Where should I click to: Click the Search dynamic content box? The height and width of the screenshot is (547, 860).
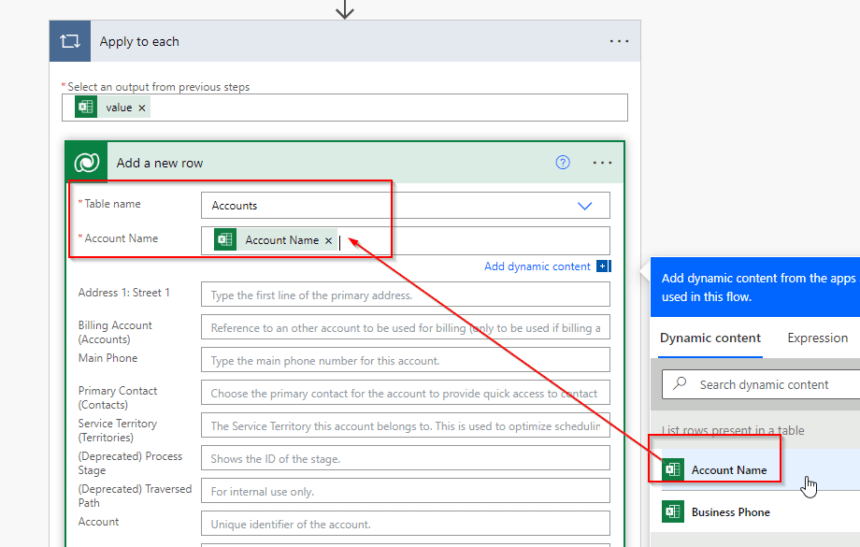click(x=761, y=385)
